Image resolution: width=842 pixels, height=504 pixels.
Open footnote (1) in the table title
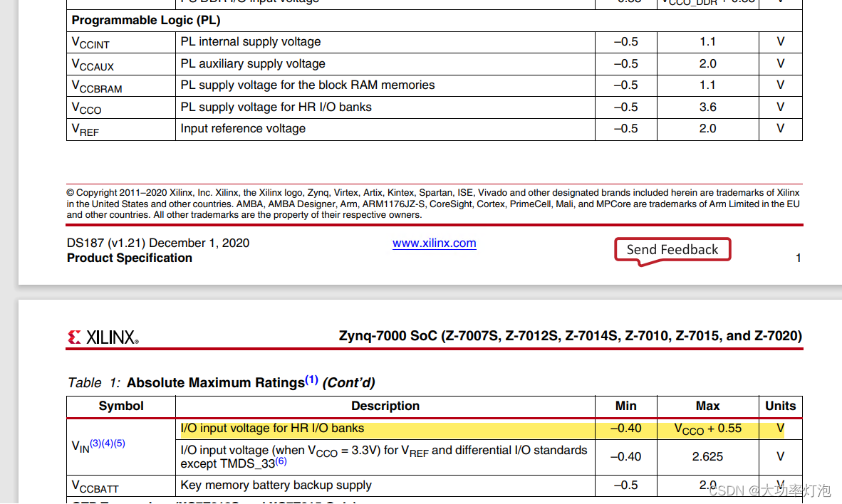(x=311, y=380)
